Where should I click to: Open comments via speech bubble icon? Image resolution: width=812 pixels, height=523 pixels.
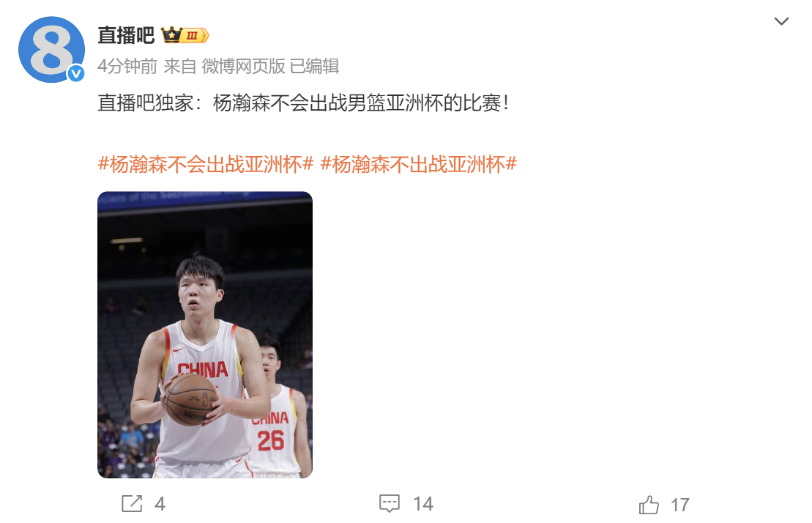coord(390,503)
